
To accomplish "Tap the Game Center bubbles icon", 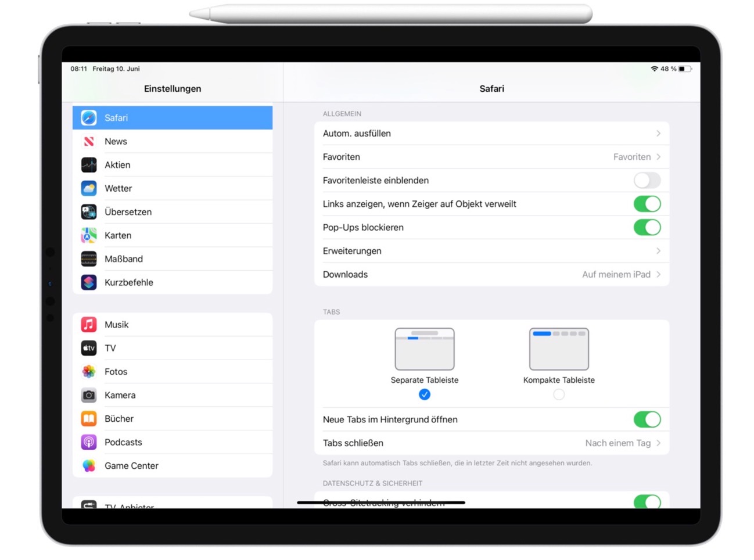I will coord(89,466).
